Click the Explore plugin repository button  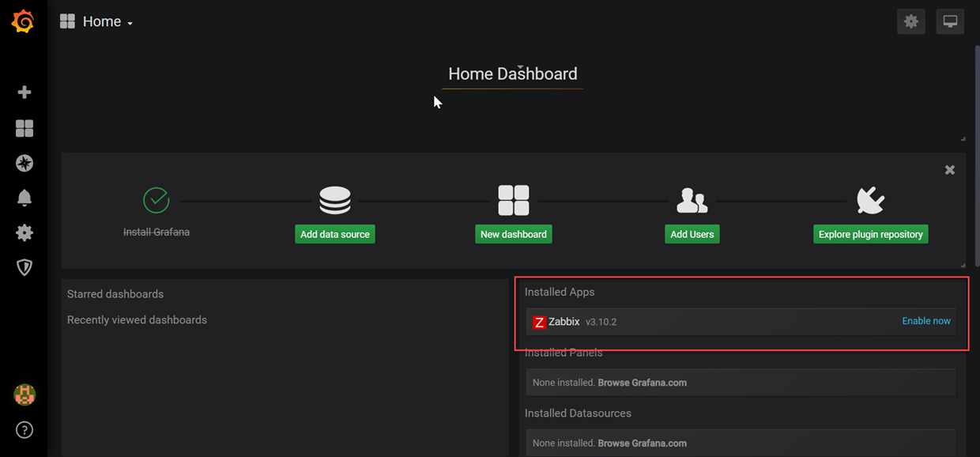point(870,234)
